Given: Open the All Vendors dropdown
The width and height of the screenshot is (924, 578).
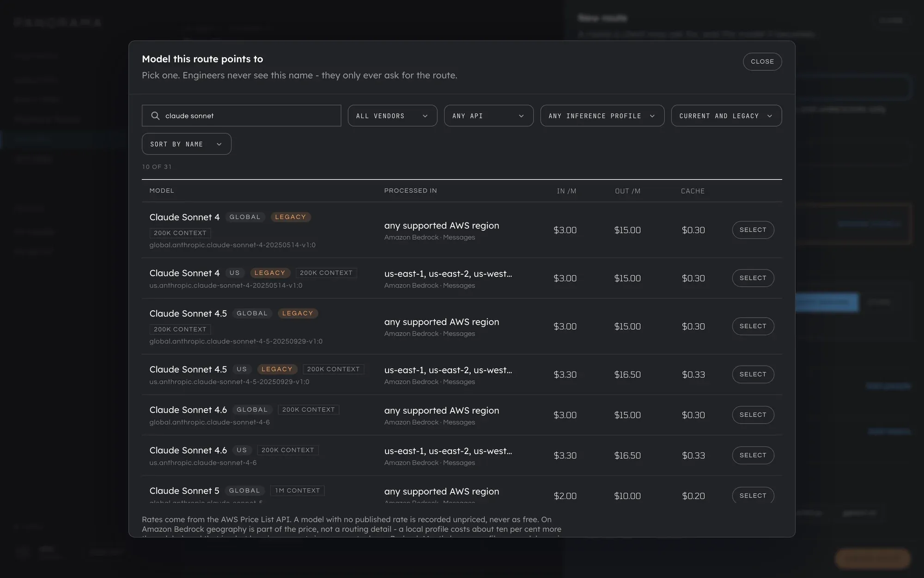Looking at the screenshot, I should coord(392,116).
